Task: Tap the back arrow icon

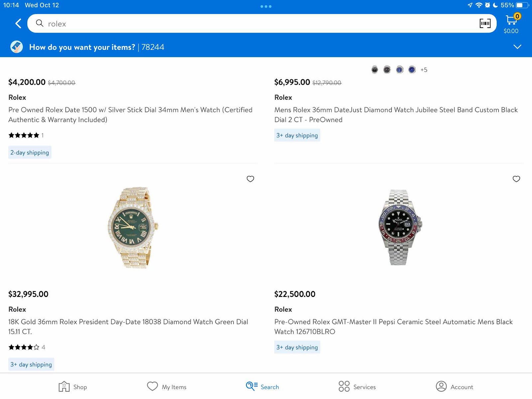Action: point(18,23)
